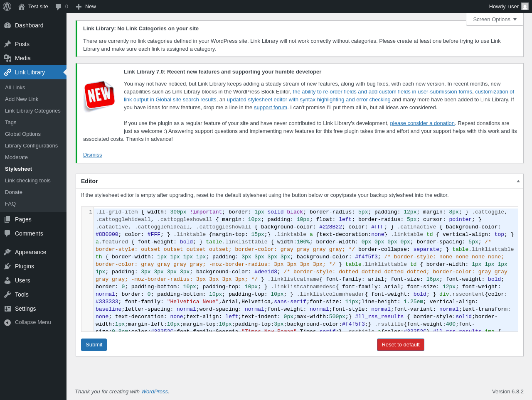Open updated stylesheet editor with syntax highlighting link
The width and height of the screenshot is (532, 400).
[308, 100]
